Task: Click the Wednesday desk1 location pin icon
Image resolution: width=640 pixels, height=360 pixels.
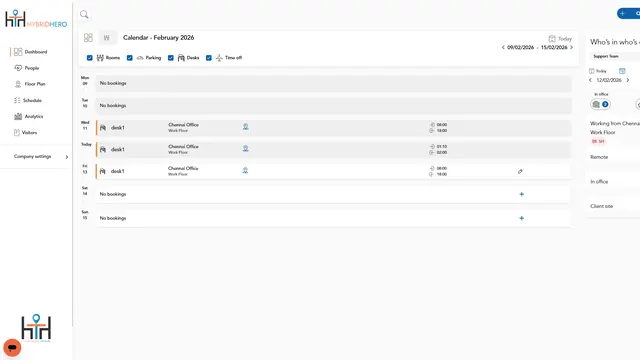Action: pos(245,127)
